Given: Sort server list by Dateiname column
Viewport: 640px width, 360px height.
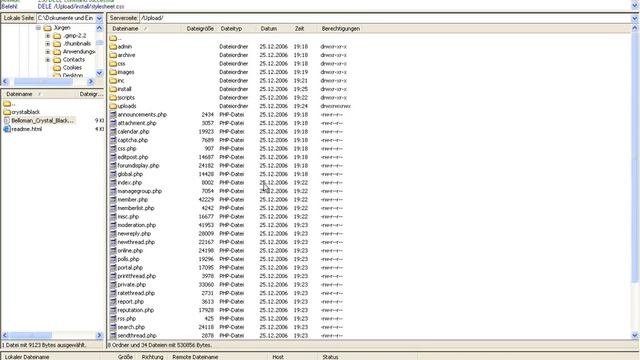Looking at the screenshot, I should pyautogui.click(x=145, y=29).
